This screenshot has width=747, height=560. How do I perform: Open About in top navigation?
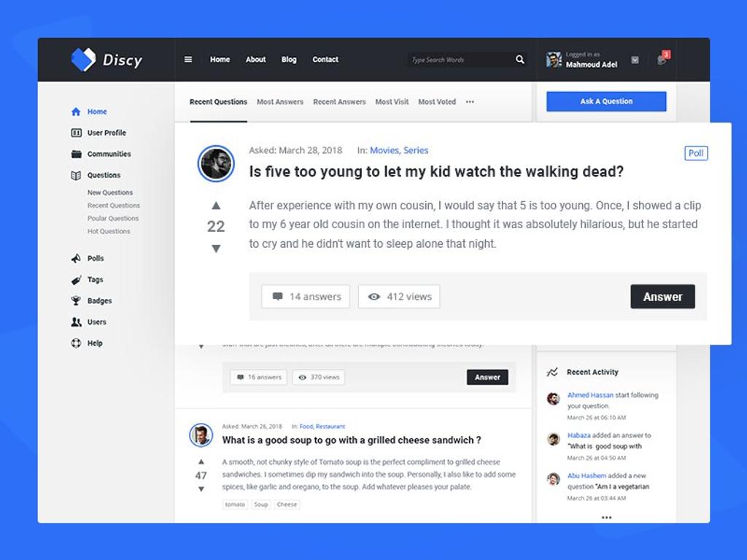tap(256, 60)
